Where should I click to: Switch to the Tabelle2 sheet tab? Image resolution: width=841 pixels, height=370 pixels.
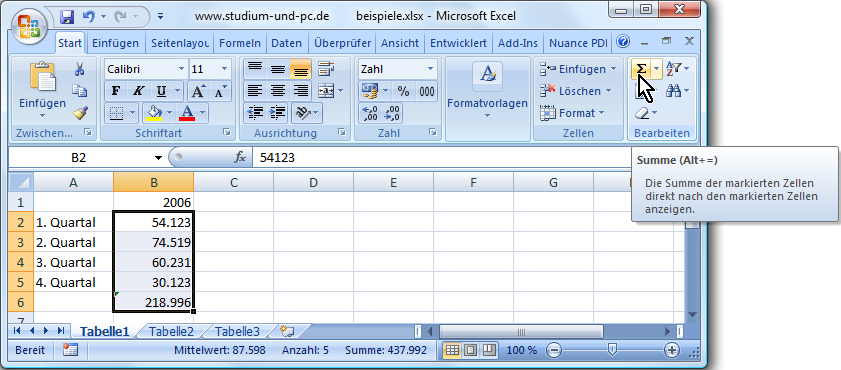pyautogui.click(x=171, y=331)
